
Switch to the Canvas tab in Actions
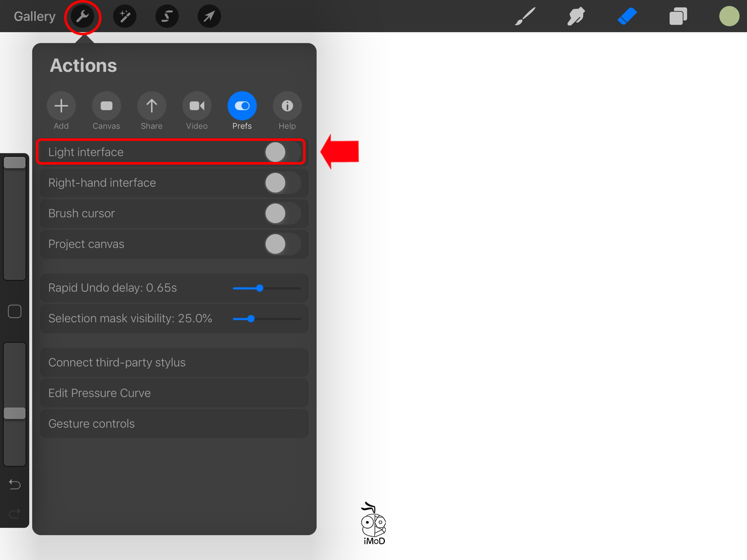106,106
